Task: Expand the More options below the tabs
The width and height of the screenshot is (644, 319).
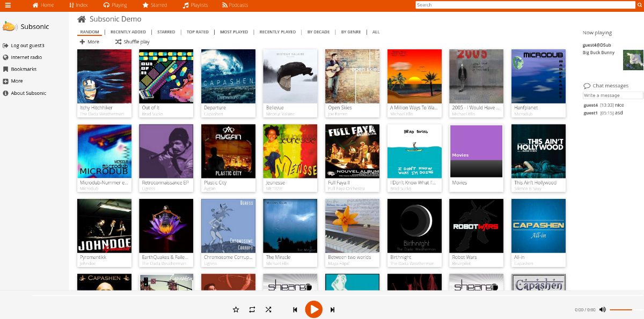Action: 90,41
